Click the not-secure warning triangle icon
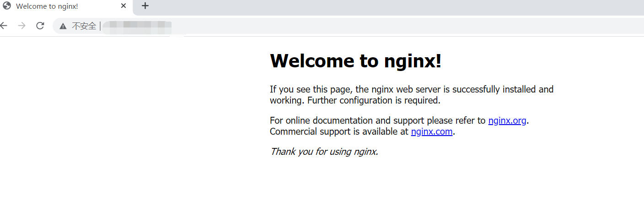This screenshot has width=644, height=224. pyautogui.click(x=63, y=26)
